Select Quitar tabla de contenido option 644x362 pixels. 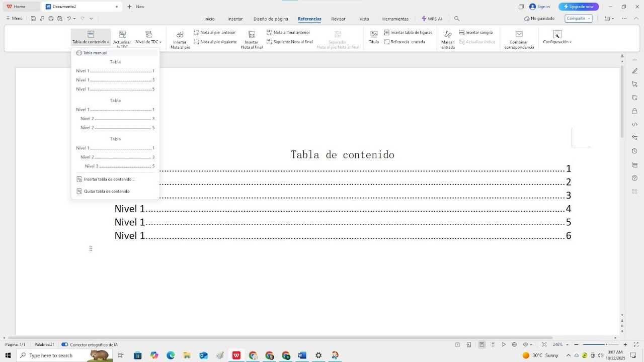tap(107, 191)
